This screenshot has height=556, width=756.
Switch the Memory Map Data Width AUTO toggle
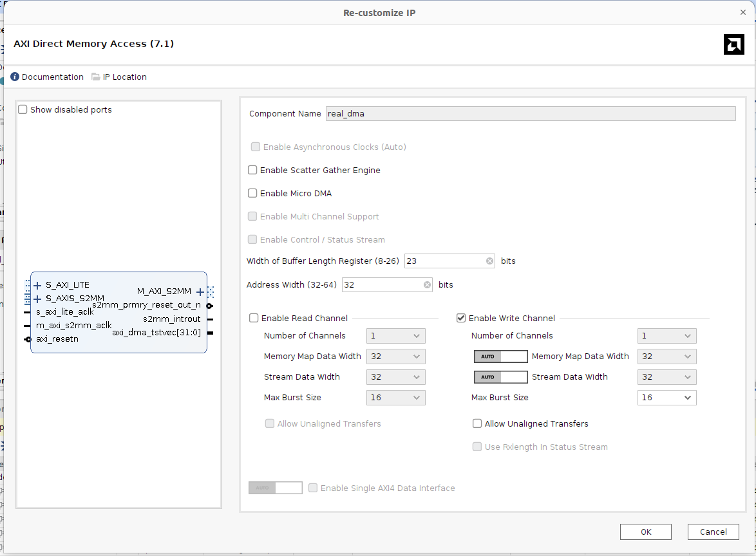500,357
